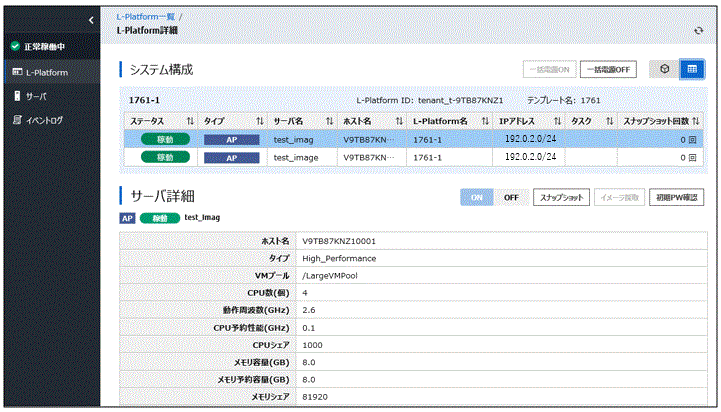
Task: Sort the table by ステータス column
Action: point(189,121)
